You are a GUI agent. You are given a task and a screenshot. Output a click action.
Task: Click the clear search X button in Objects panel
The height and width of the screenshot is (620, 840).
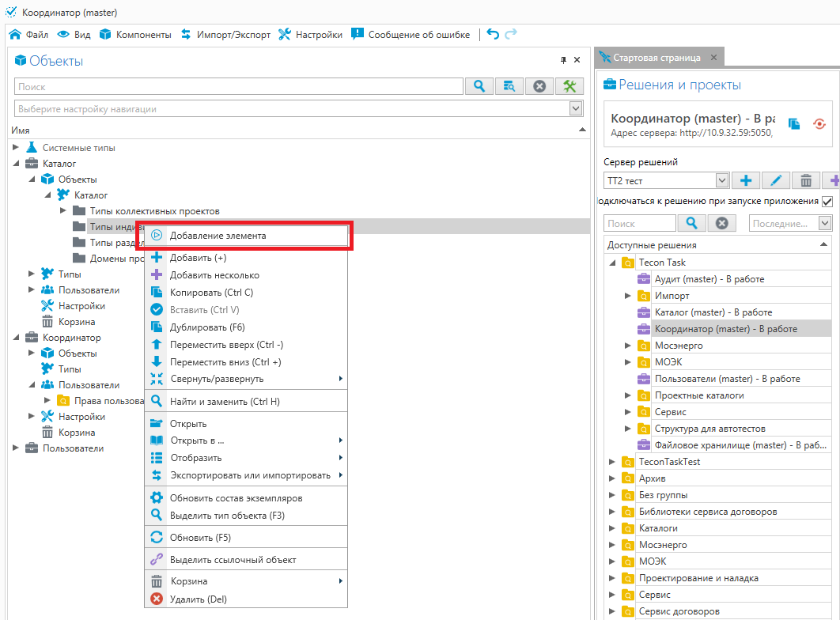click(539, 86)
